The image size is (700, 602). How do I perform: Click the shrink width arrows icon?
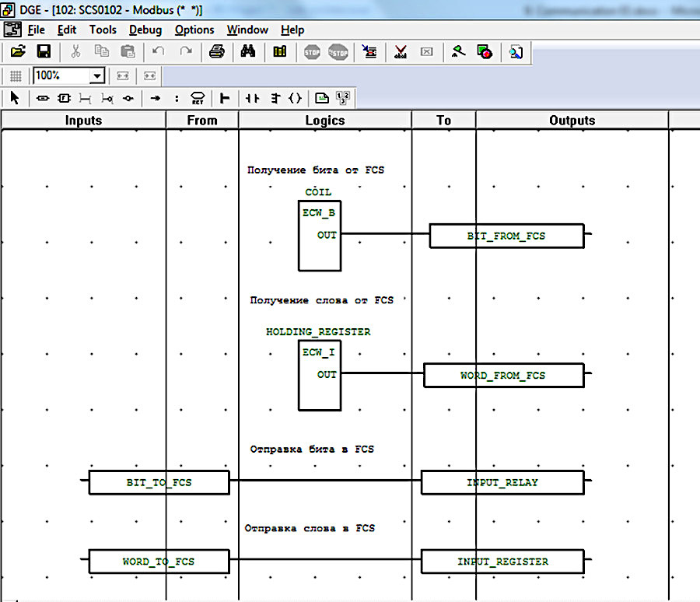[x=149, y=76]
